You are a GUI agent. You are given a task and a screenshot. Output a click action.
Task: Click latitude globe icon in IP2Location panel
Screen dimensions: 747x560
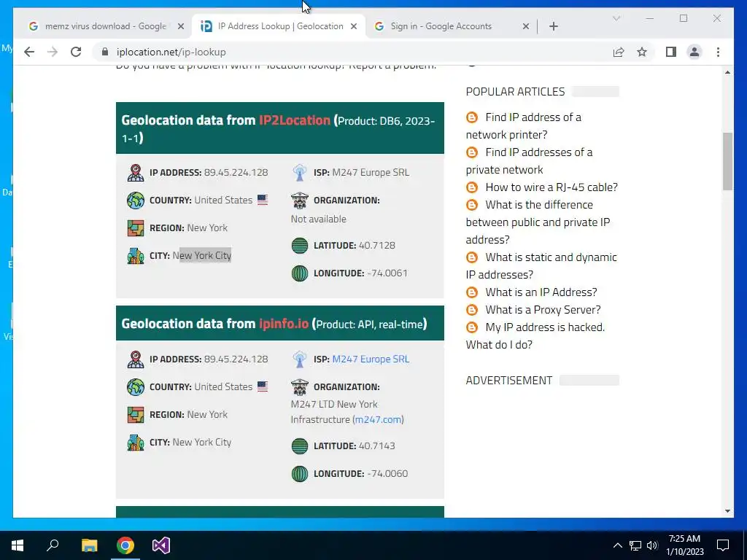300,246
